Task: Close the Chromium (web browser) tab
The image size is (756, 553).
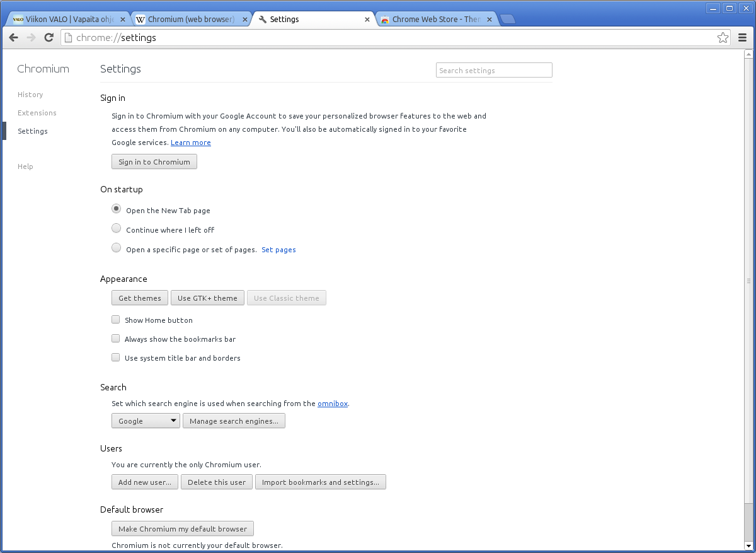Action: pyautogui.click(x=245, y=20)
